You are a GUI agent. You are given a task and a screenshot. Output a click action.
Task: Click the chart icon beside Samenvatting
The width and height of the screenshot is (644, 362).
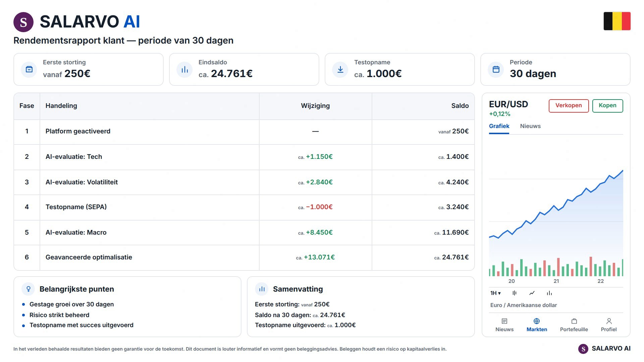pyautogui.click(x=262, y=289)
